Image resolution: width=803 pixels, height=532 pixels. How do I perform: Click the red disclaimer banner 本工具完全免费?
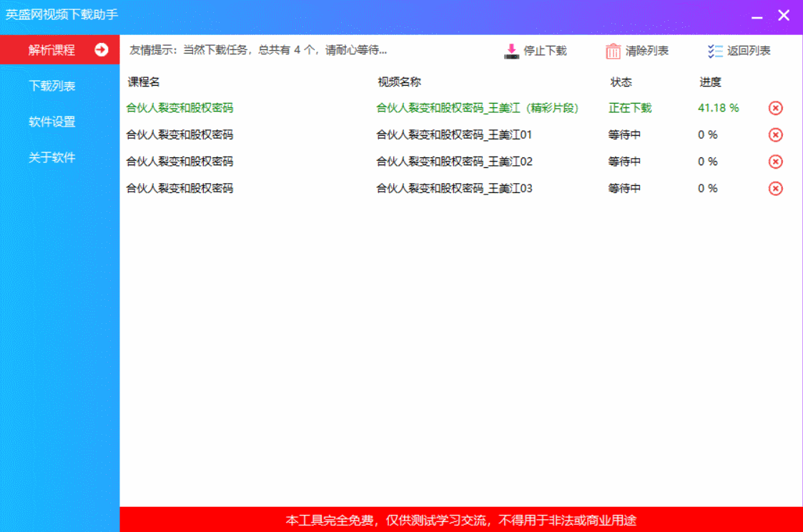[x=461, y=520]
